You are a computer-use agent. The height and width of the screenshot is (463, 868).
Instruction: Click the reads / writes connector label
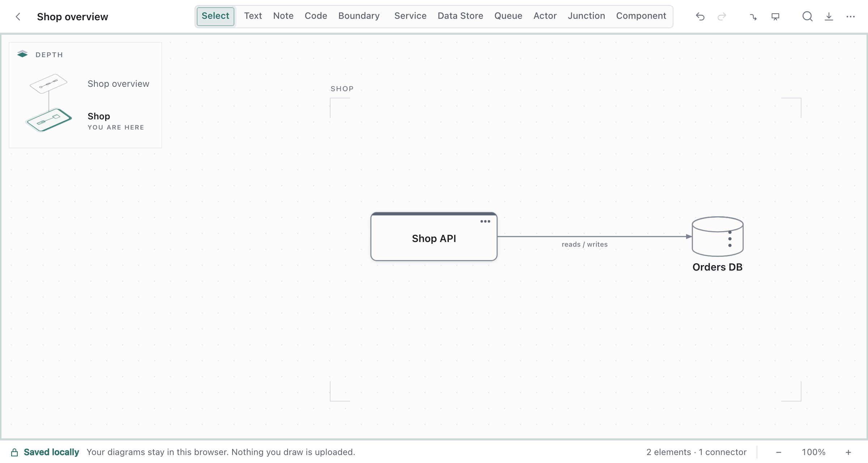584,245
